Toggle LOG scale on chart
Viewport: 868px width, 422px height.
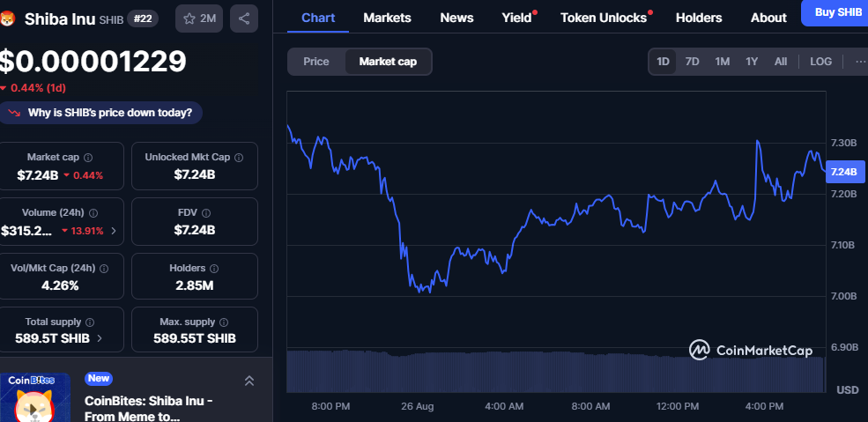tap(821, 62)
